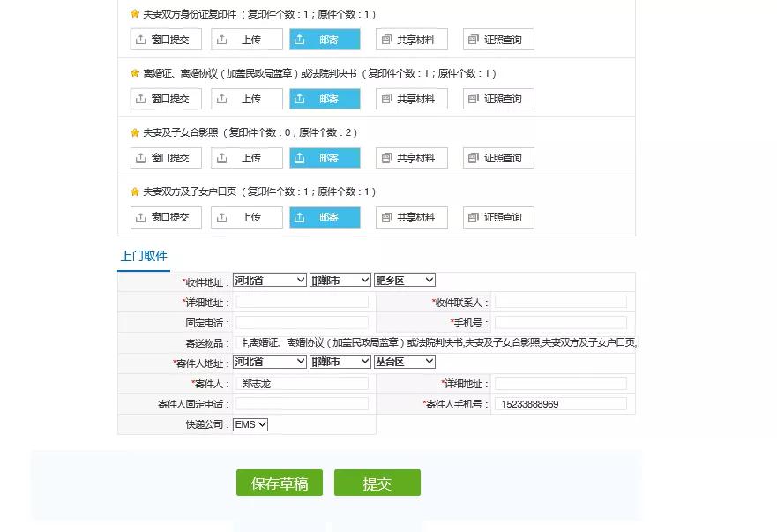Expand 寄件人地址 district dropdown 丛台区

click(404, 363)
